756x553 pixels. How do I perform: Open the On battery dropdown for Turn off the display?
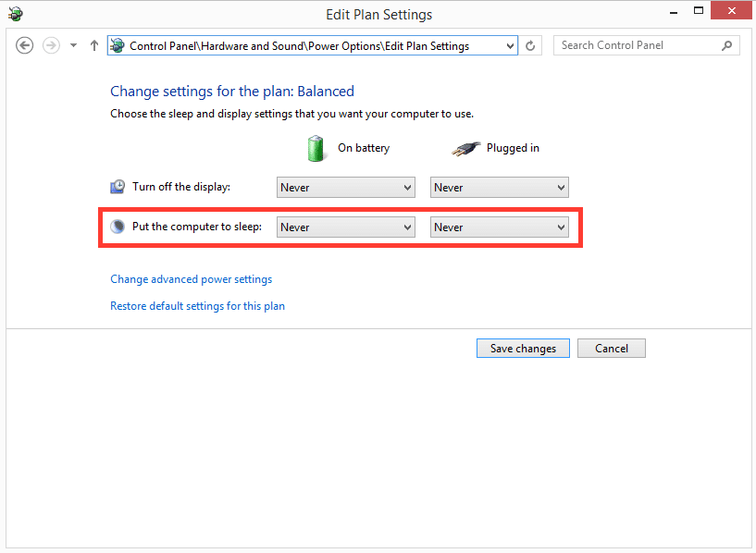coord(345,188)
